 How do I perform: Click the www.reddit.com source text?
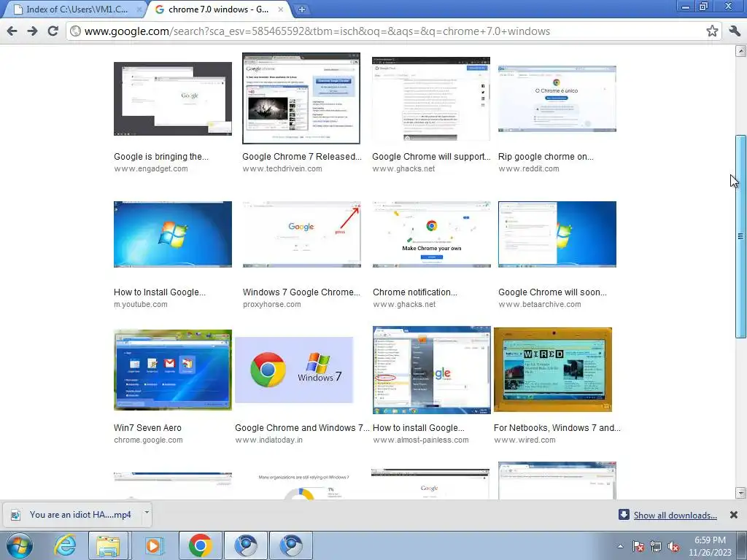click(529, 168)
